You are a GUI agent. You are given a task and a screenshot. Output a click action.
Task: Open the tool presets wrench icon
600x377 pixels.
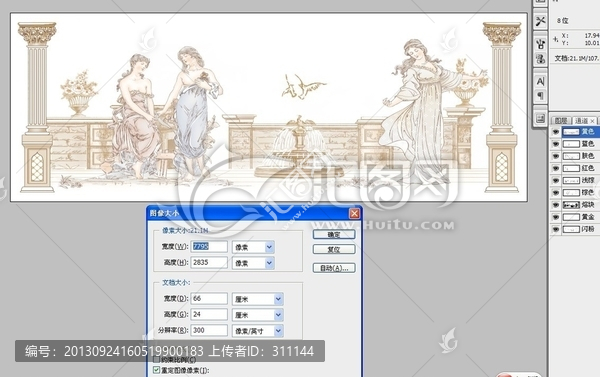(x=540, y=21)
